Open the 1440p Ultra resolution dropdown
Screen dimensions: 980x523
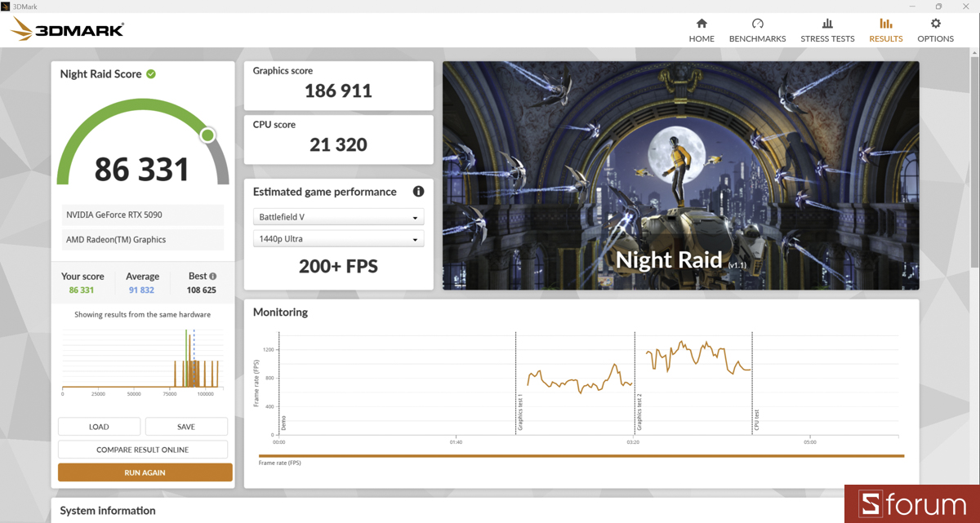coord(338,239)
